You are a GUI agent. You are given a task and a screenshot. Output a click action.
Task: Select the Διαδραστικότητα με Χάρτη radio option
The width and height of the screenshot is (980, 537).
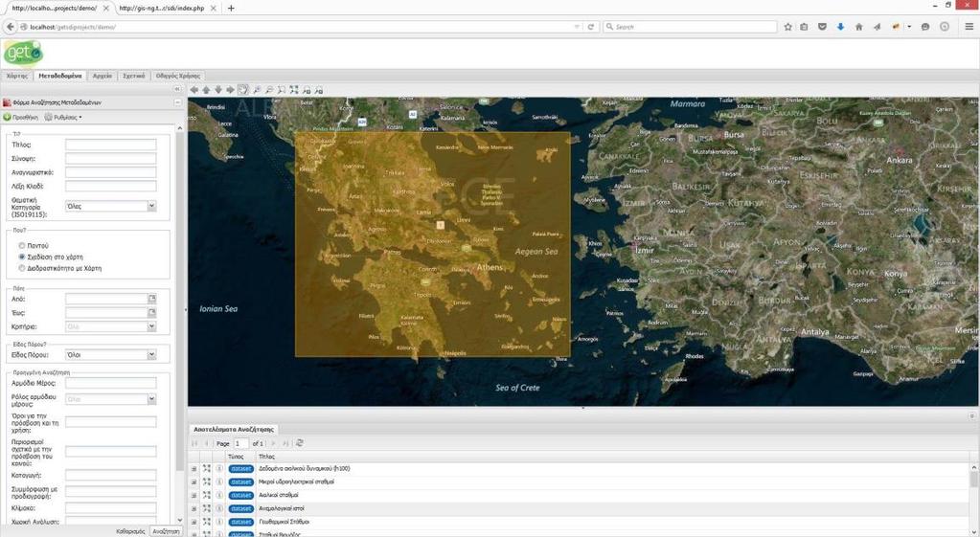(22, 268)
